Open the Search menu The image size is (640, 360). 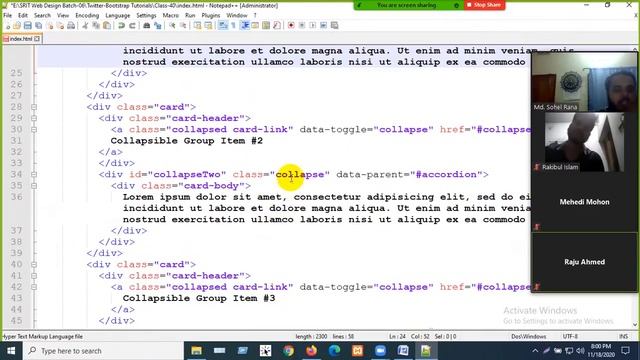42,15
